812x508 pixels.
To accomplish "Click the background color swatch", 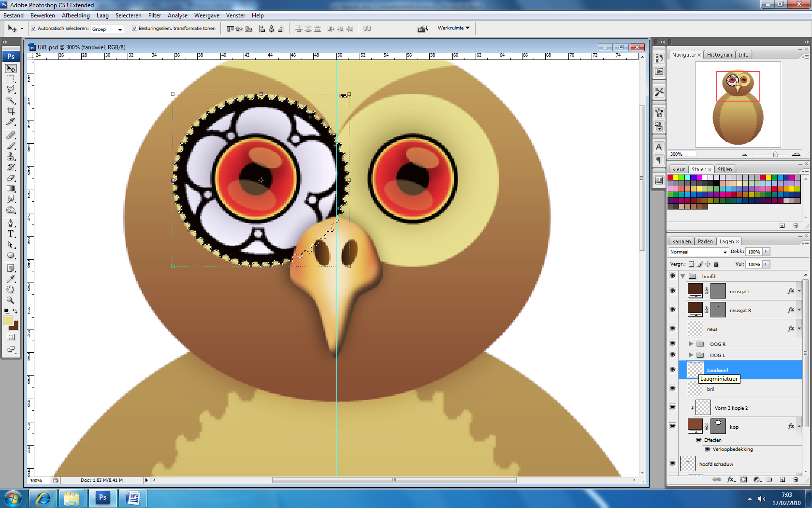I will point(15,327).
